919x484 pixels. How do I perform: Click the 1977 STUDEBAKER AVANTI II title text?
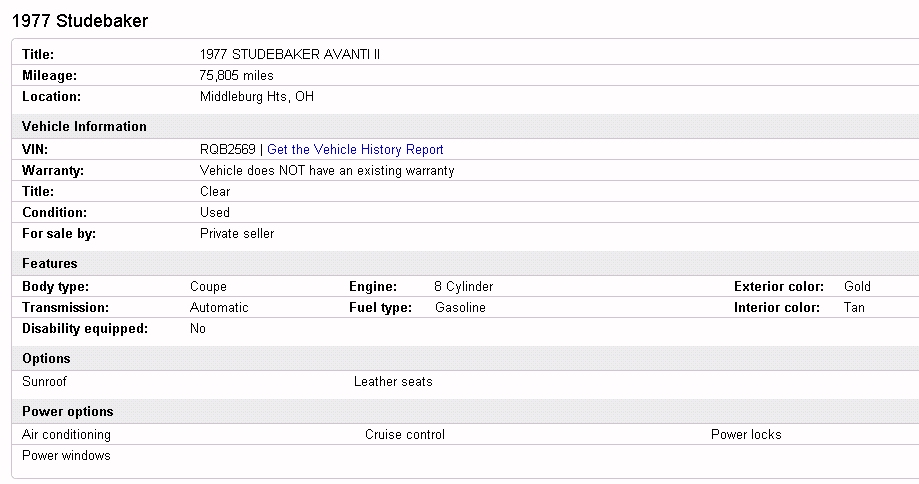(x=290, y=55)
